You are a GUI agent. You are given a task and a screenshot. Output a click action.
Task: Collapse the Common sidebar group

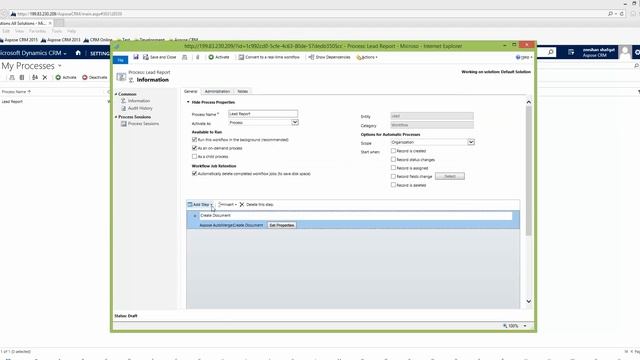116,94
